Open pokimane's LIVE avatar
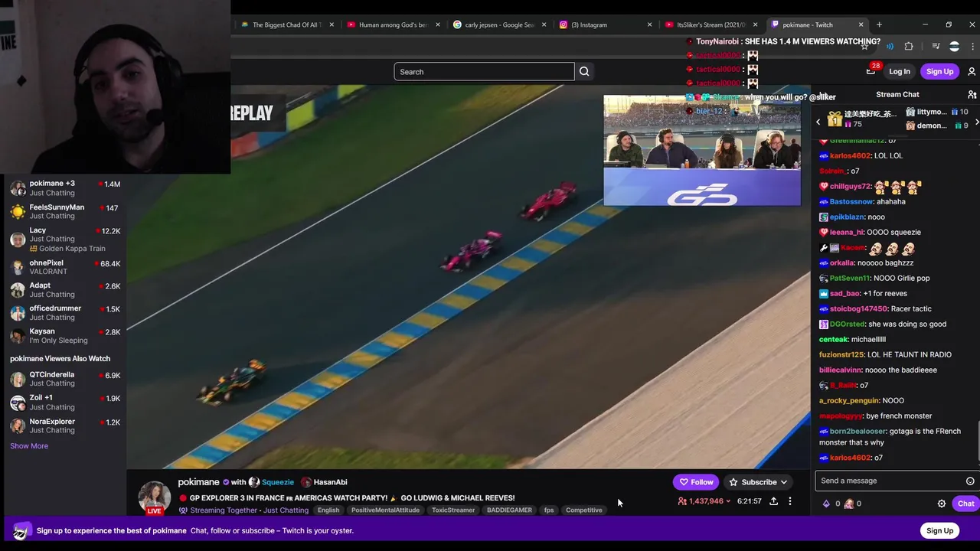 tap(154, 497)
